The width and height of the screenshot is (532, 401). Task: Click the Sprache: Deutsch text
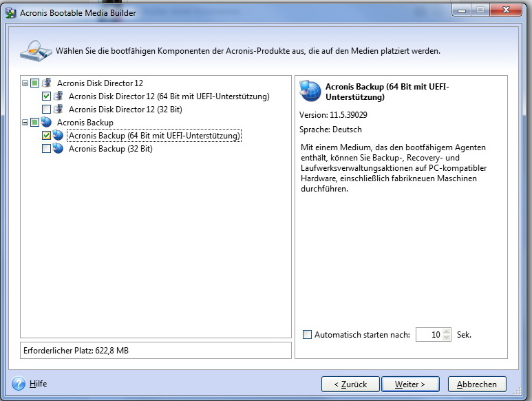point(330,130)
